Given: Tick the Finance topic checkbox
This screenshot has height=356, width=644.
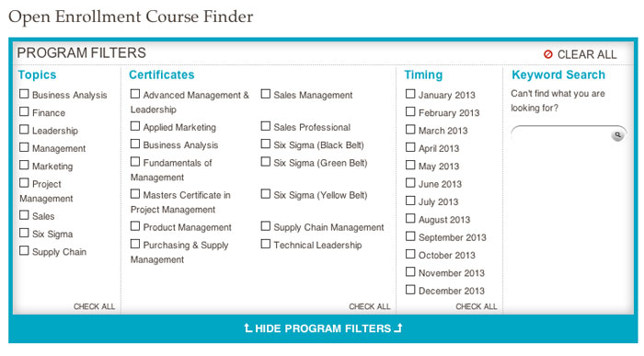Looking at the screenshot, I should coord(24,111).
